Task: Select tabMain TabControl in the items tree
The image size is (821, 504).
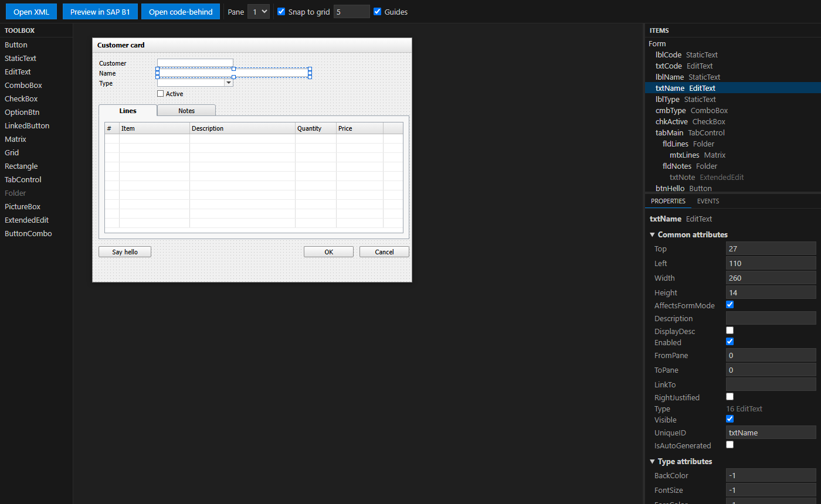Action: [x=733, y=132]
